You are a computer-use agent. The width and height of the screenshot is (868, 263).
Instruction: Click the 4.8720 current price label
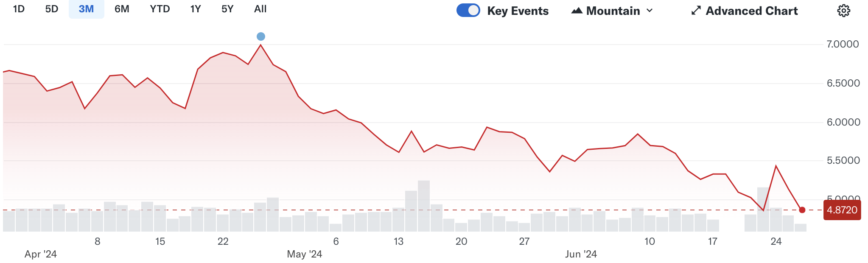842,210
